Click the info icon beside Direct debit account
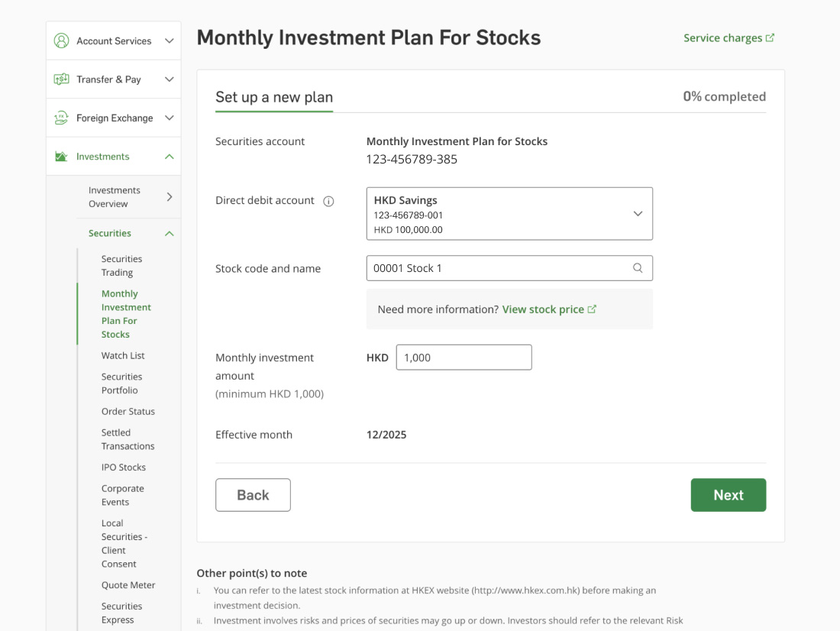Viewport: 840px width, 631px height. pos(328,201)
